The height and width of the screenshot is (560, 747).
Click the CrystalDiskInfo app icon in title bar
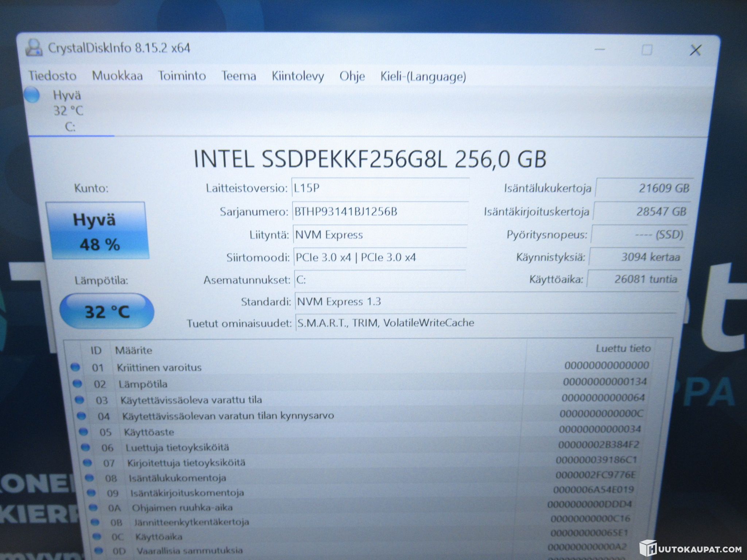coord(34,47)
